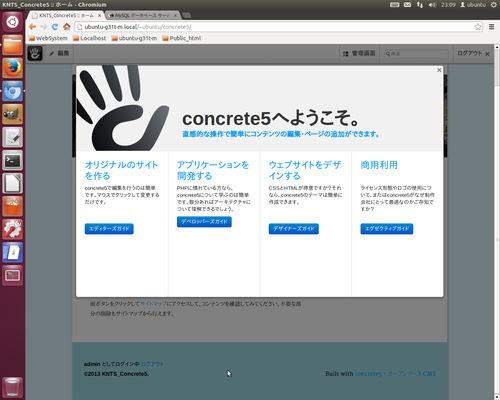Bookmark this page with star icon

[478, 27]
